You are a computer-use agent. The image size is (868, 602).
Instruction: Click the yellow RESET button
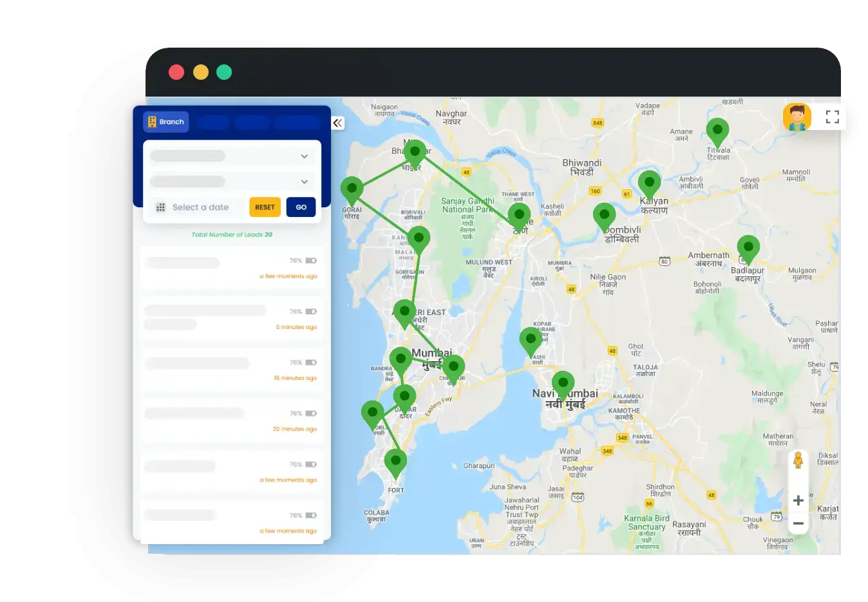pyautogui.click(x=265, y=207)
